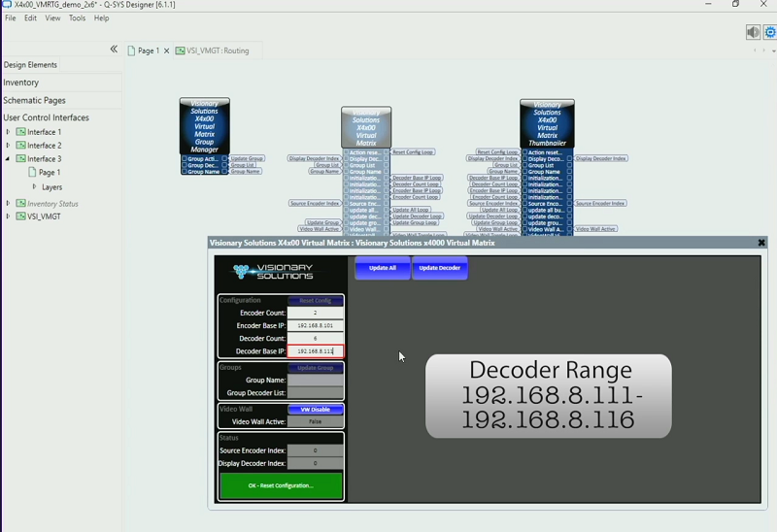
Task: Click the Page 1 page icon under Interface 3
Action: point(33,172)
